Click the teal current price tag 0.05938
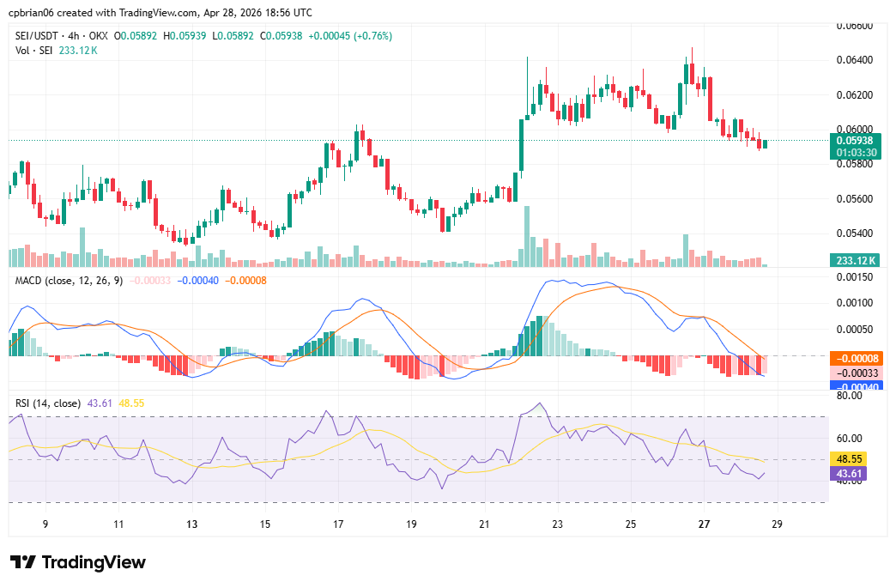The image size is (896, 588). (x=857, y=138)
